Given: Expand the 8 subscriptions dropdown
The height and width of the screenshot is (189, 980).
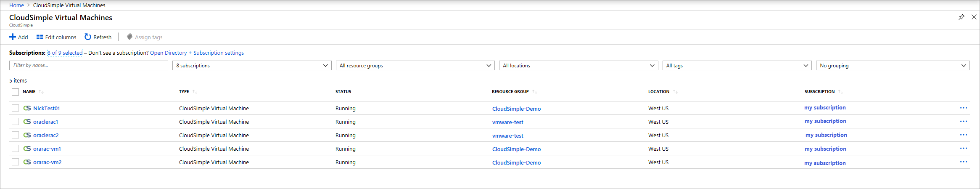Looking at the screenshot, I should tap(252, 66).
